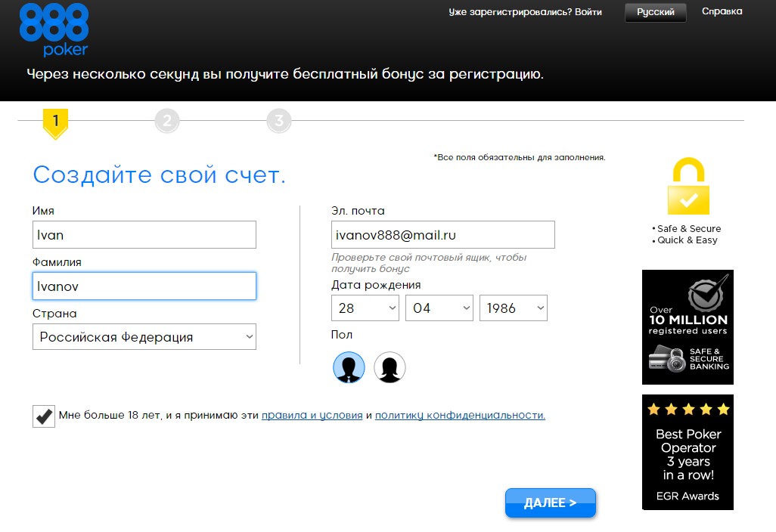
Task: Click the five-star Best Poker Operator badge
Action: pyautogui.click(x=688, y=452)
